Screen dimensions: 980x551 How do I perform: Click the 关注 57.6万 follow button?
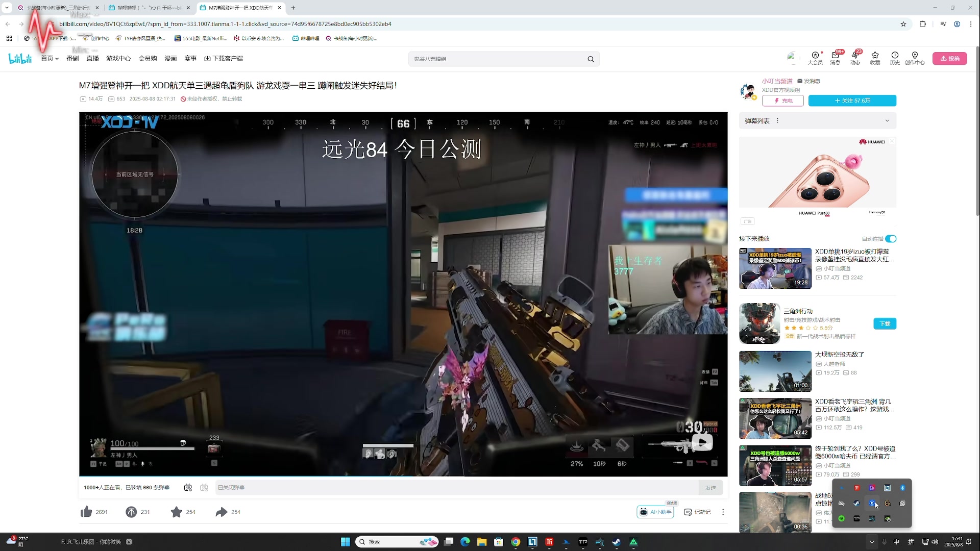[x=852, y=101]
